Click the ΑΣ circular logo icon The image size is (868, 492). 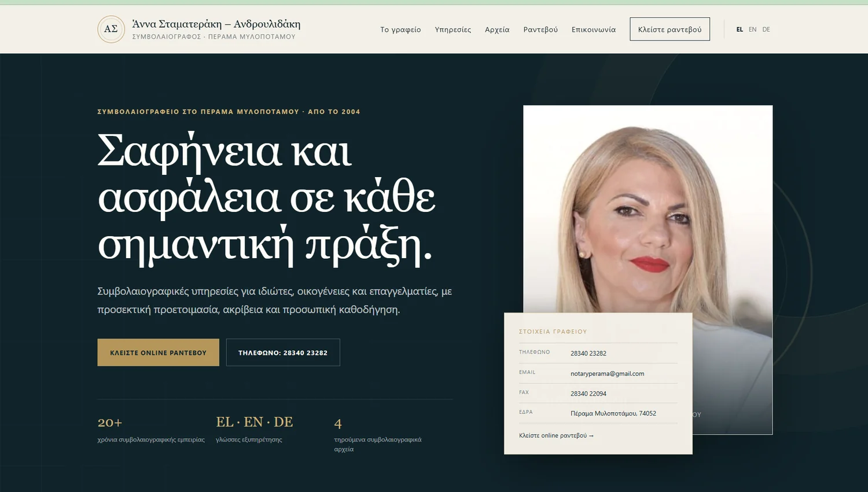(x=111, y=29)
